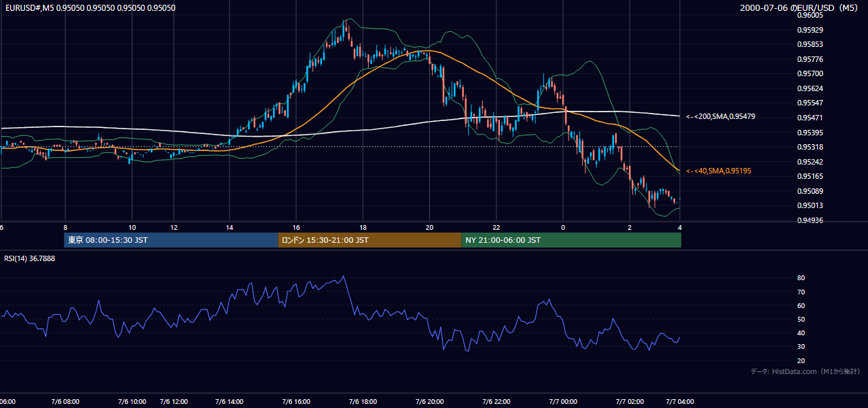Click the '7/6 14:00' bottom time label
868x408 pixels.
pos(229,402)
